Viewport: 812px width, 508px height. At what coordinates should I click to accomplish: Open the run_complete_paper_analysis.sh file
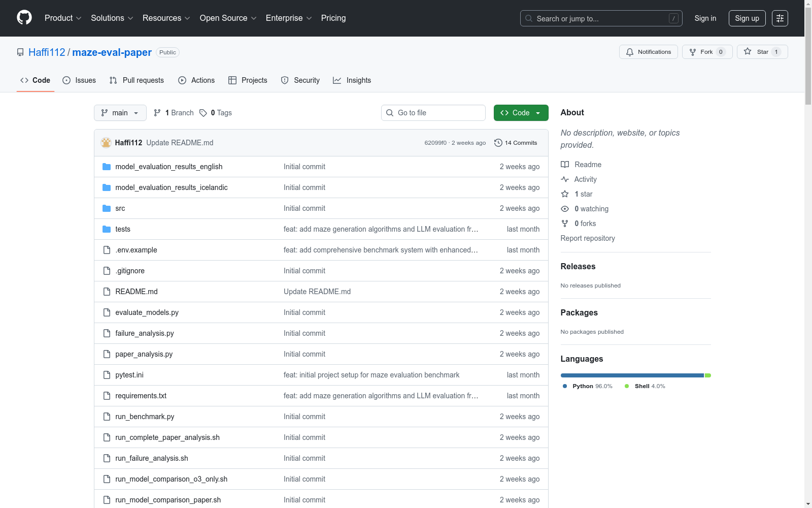pos(167,437)
